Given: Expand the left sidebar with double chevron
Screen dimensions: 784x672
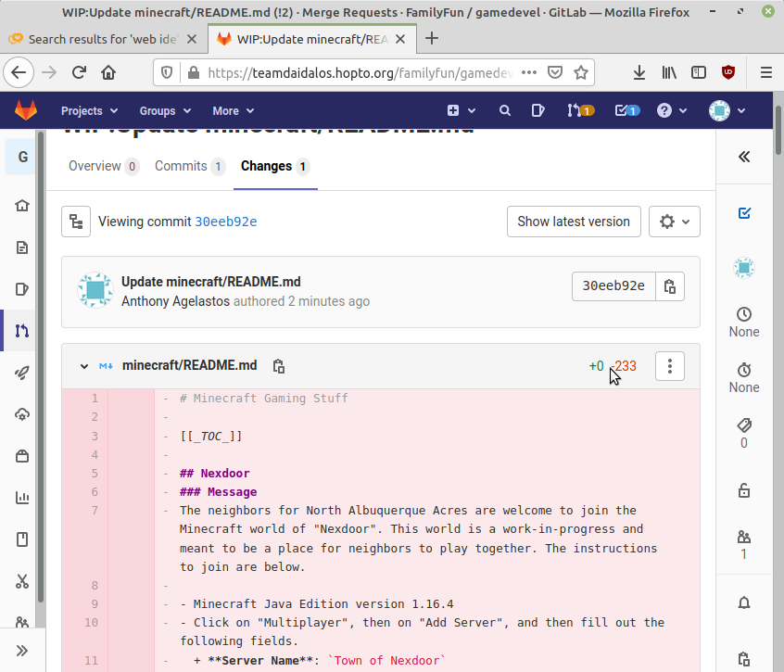Looking at the screenshot, I should [x=22, y=651].
